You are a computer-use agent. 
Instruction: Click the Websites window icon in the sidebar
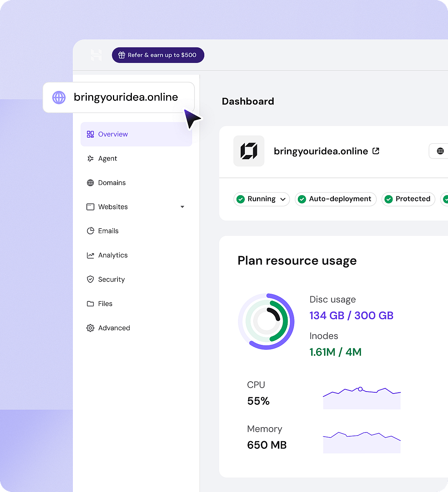tap(90, 207)
